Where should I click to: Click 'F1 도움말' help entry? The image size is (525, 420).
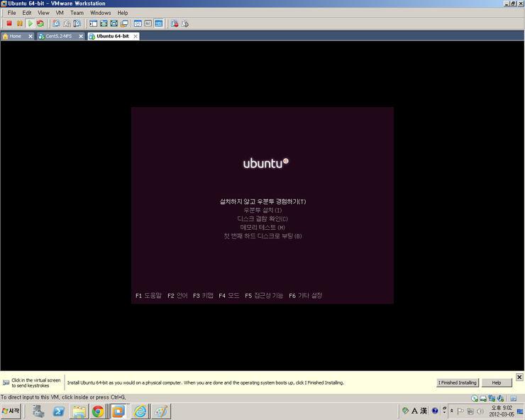tap(148, 295)
